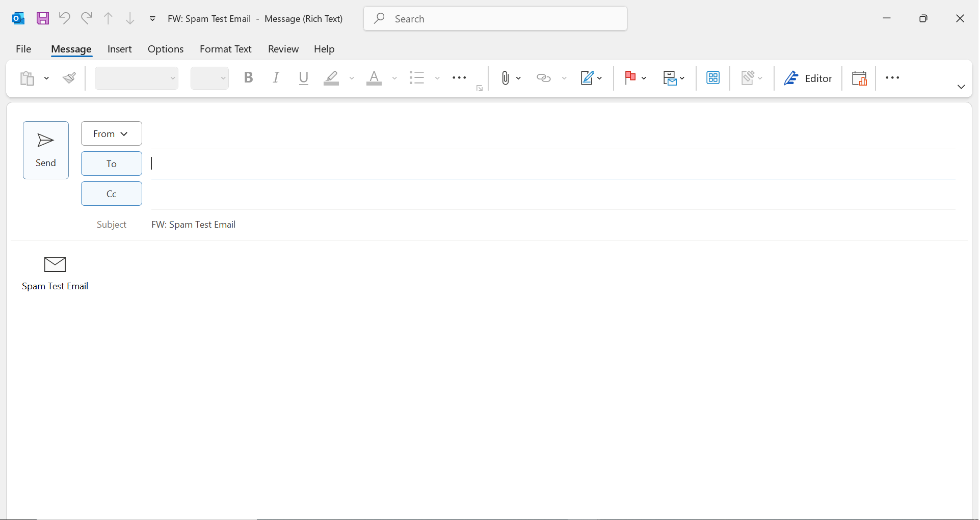Apply bullet list formatting
980x520 pixels.
[417, 78]
